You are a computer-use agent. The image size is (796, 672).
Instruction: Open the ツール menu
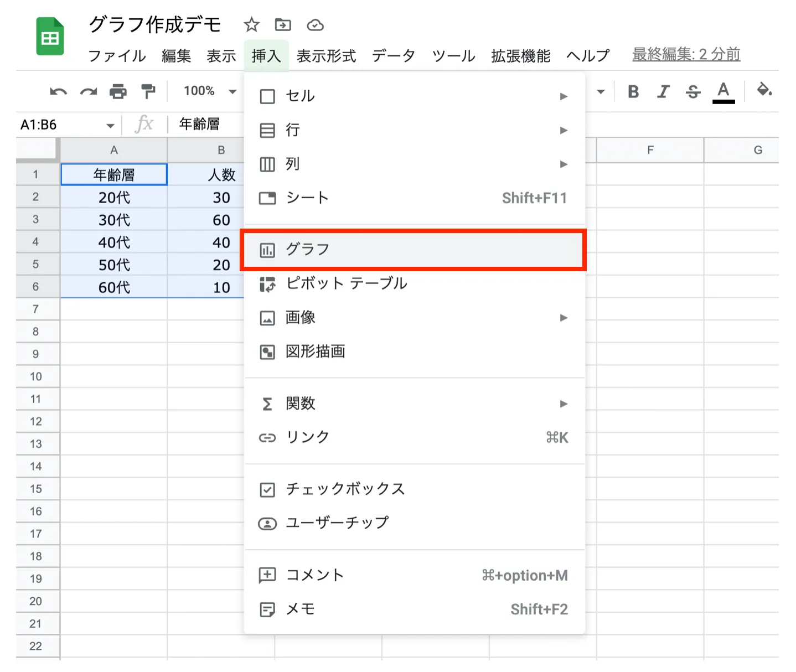453,55
